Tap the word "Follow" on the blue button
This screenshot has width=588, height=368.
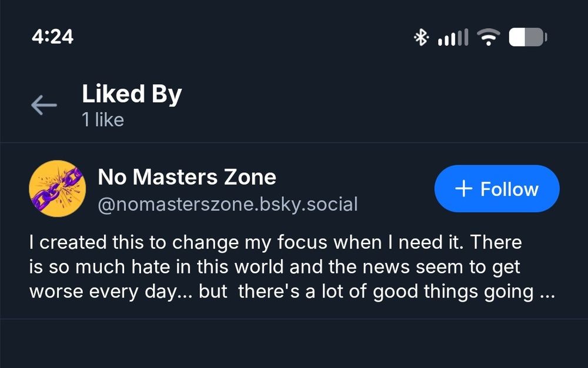(x=509, y=189)
